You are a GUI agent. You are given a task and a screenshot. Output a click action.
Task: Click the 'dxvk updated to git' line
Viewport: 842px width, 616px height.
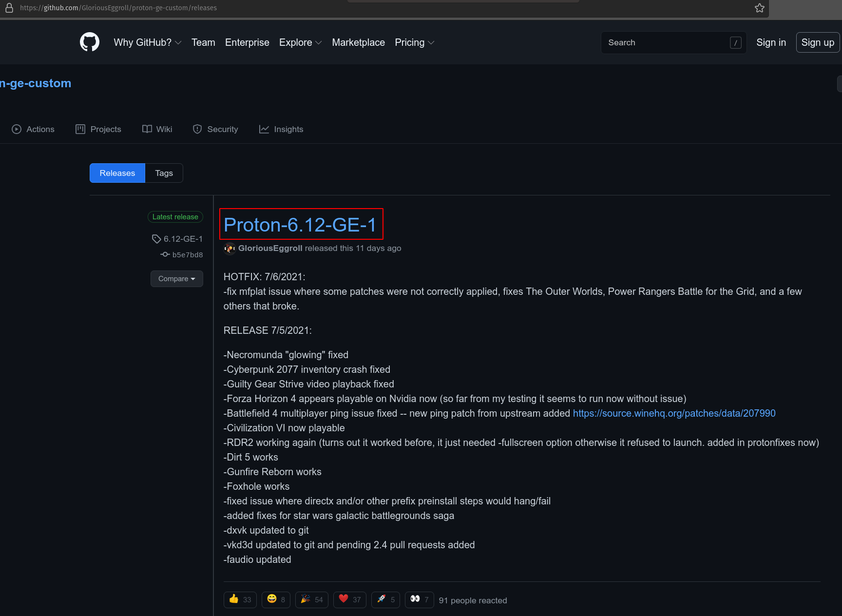point(266,530)
